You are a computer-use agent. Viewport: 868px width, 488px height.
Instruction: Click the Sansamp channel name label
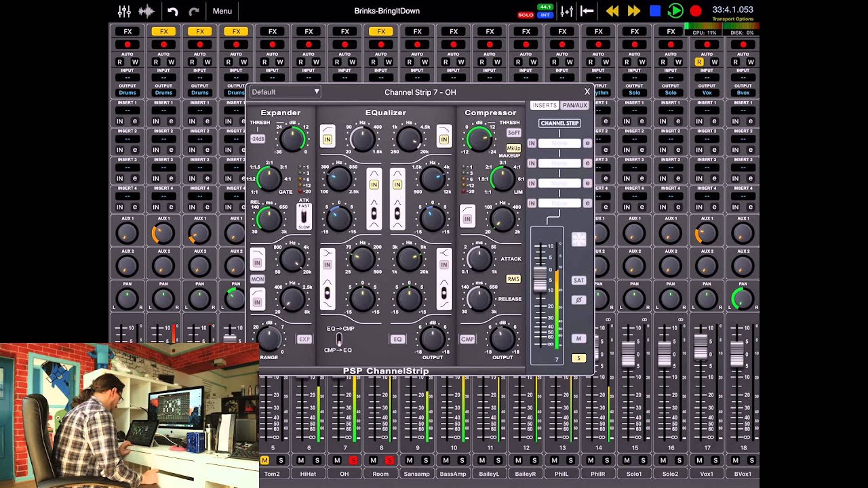(417, 474)
